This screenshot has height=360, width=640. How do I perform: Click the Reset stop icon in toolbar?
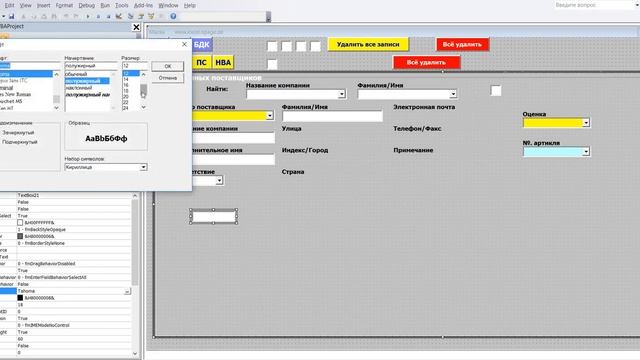109,16
